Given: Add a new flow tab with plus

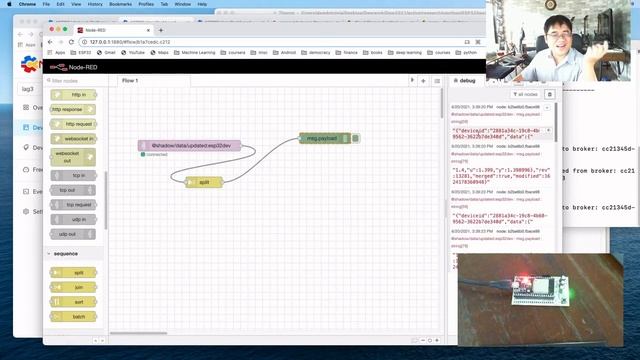Looking at the screenshot, I should 423,81.
